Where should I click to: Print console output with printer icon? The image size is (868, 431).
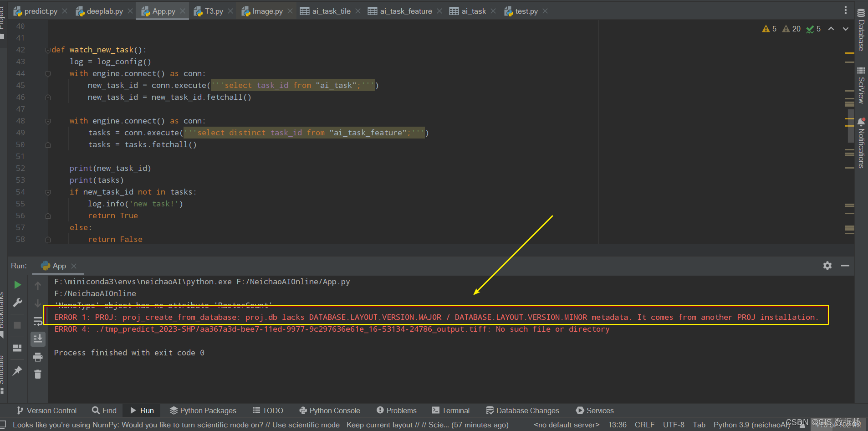pos(38,357)
